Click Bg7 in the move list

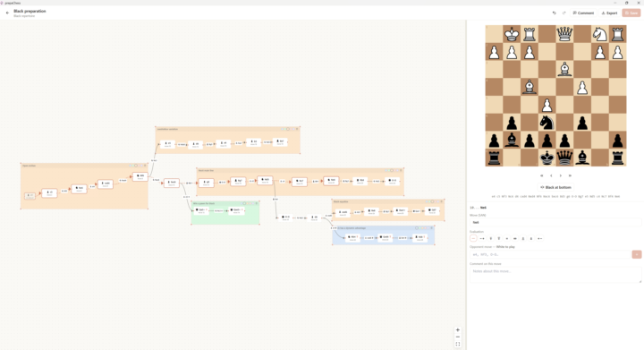click(x=580, y=196)
